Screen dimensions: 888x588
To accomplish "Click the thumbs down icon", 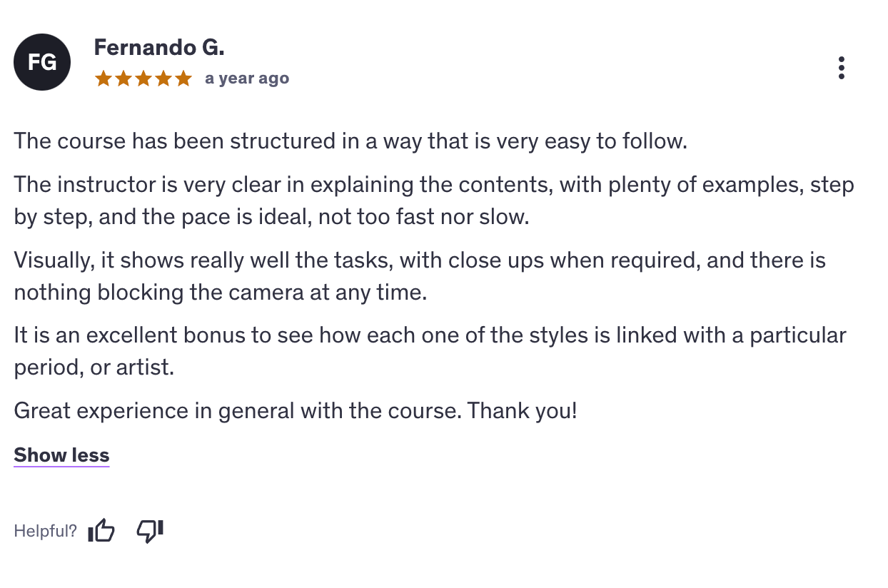I will point(150,531).
